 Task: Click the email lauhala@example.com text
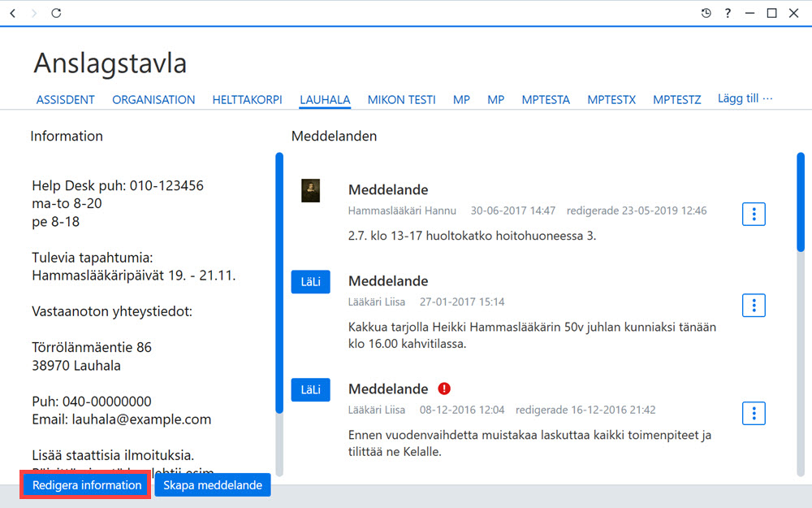coord(141,419)
